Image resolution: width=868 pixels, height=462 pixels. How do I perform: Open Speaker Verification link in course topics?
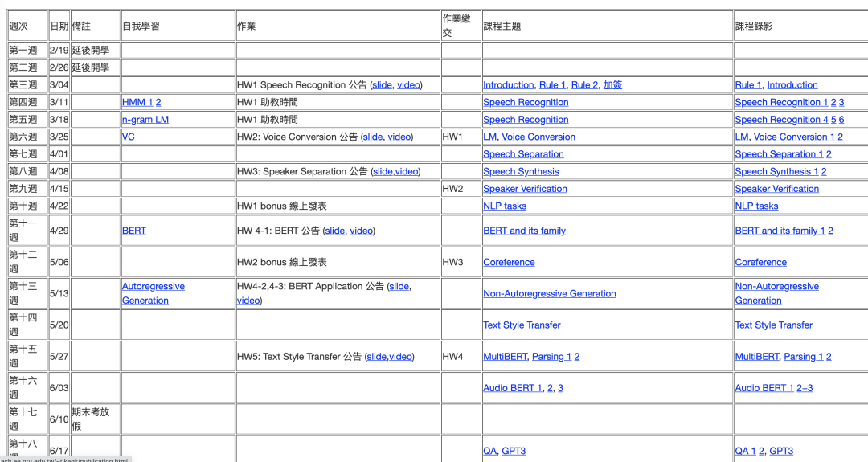pyautogui.click(x=526, y=189)
